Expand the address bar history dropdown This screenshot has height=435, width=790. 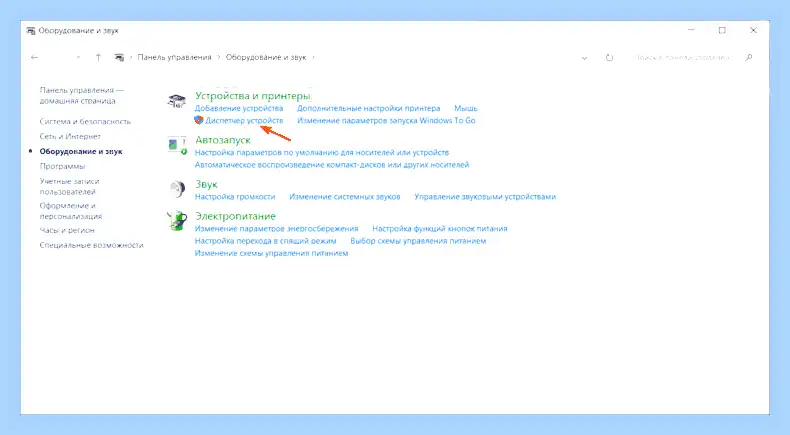click(584, 58)
